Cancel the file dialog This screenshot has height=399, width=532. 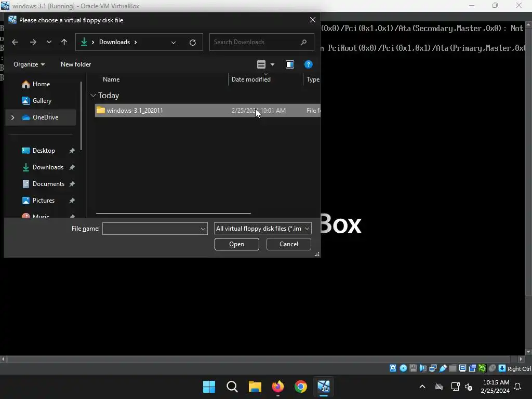(289, 244)
